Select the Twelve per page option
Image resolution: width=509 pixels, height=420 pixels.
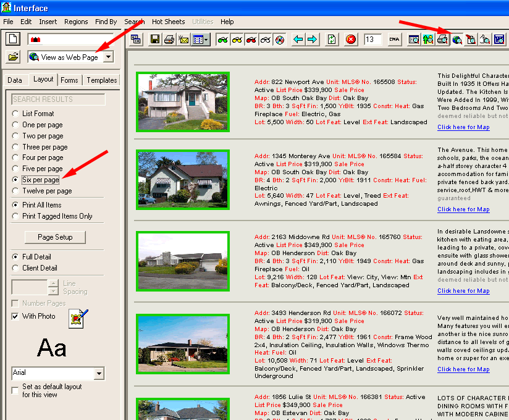15,191
